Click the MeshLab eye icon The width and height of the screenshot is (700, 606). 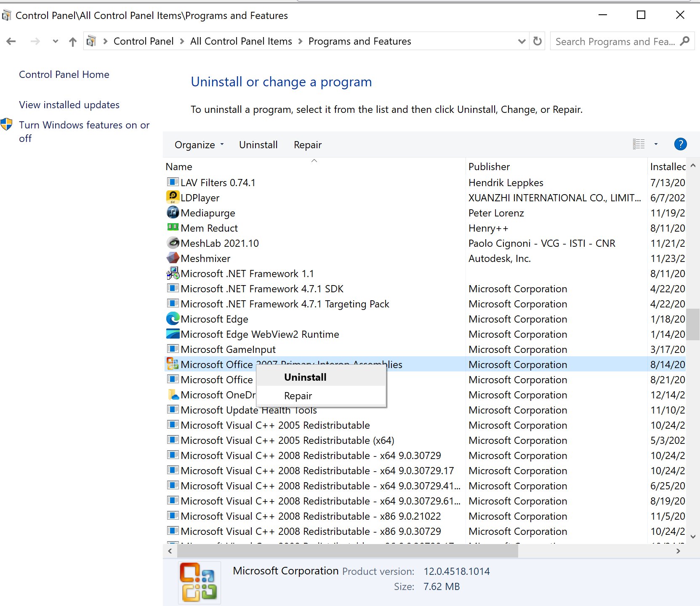coord(173,243)
